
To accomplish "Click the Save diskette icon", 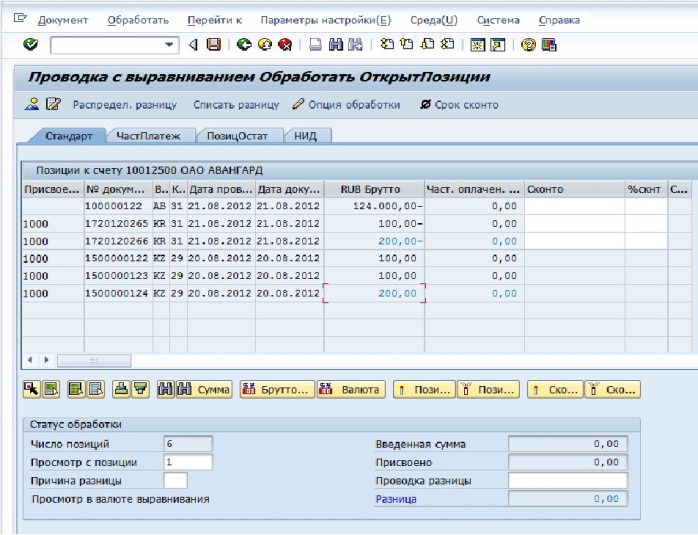I will coord(214,44).
